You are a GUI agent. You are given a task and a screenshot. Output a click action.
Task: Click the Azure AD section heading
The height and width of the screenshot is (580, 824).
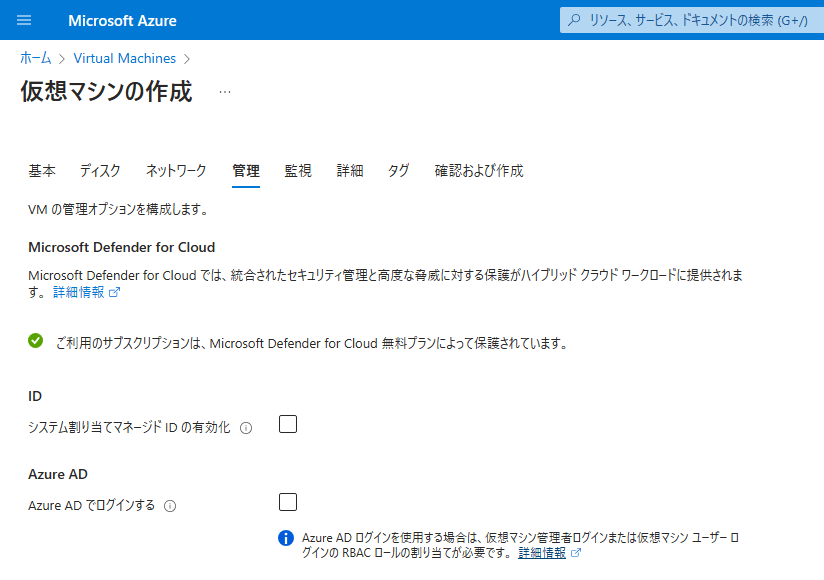[x=58, y=474]
